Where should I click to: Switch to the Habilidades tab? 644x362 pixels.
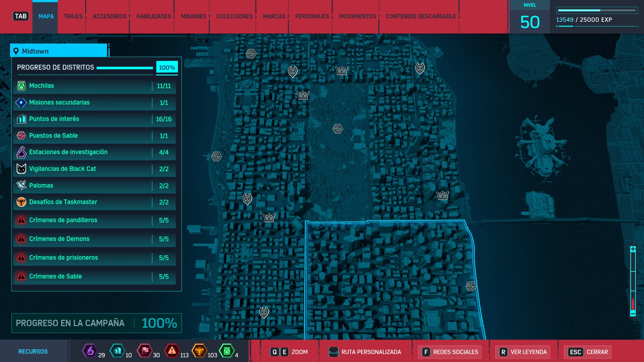pyautogui.click(x=154, y=16)
